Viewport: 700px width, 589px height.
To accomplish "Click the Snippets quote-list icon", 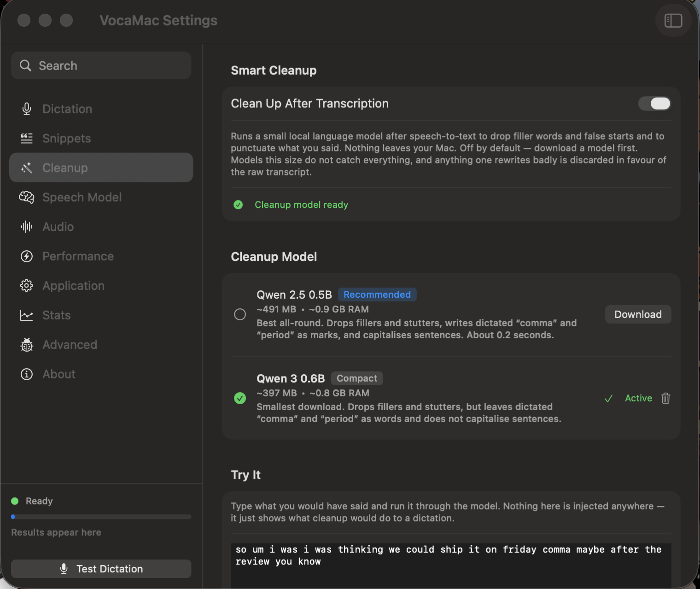I will 27,138.
